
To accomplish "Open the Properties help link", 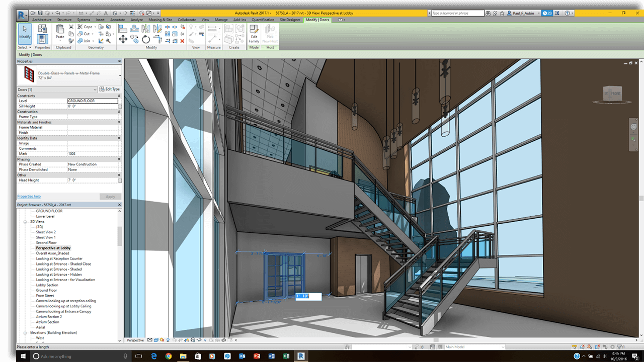I will [x=29, y=196].
